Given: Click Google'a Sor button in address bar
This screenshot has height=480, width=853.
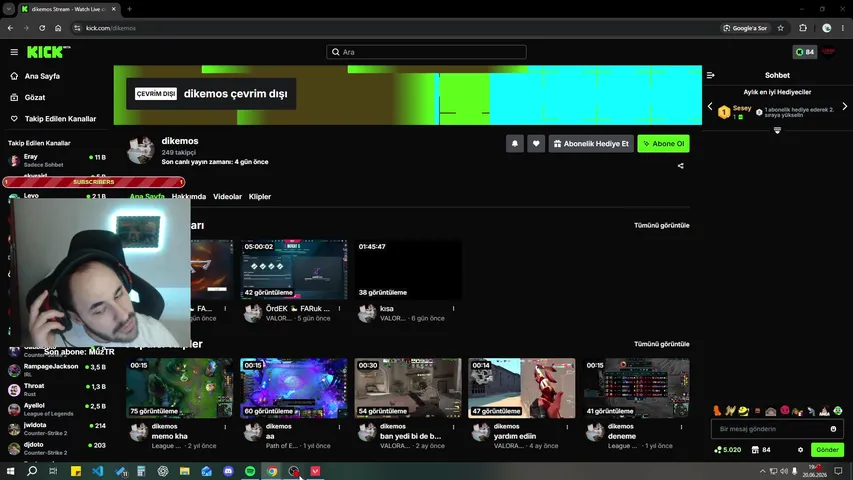Looking at the screenshot, I should [745, 28].
